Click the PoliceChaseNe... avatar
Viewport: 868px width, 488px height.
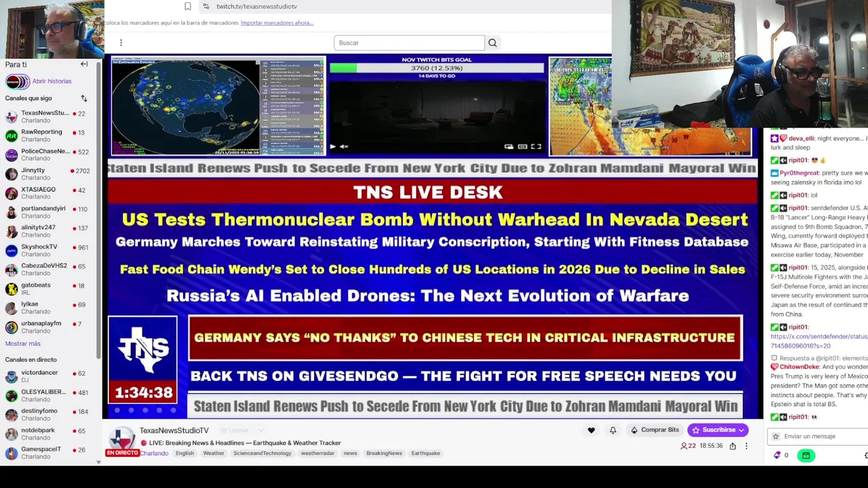click(12, 155)
